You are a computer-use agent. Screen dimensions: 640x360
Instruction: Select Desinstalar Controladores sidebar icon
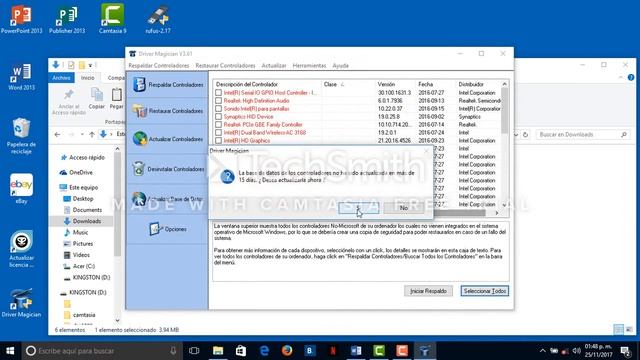click(x=139, y=169)
